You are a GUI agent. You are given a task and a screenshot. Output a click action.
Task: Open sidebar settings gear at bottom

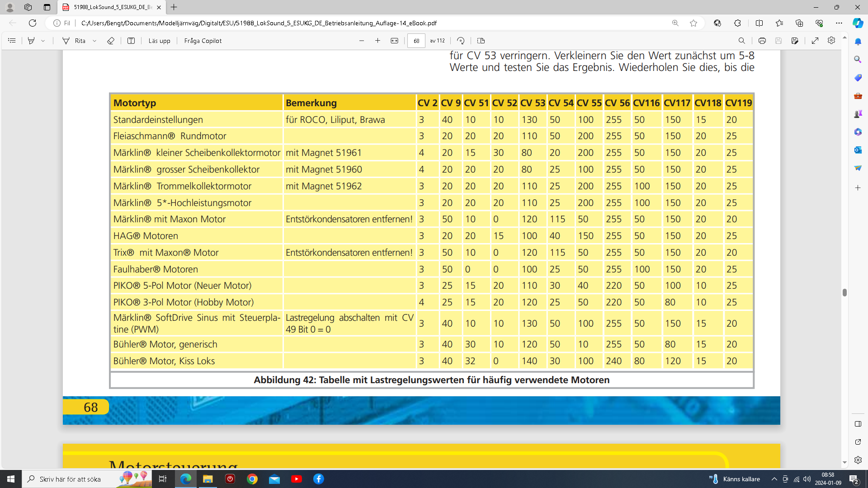coord(858,460)
